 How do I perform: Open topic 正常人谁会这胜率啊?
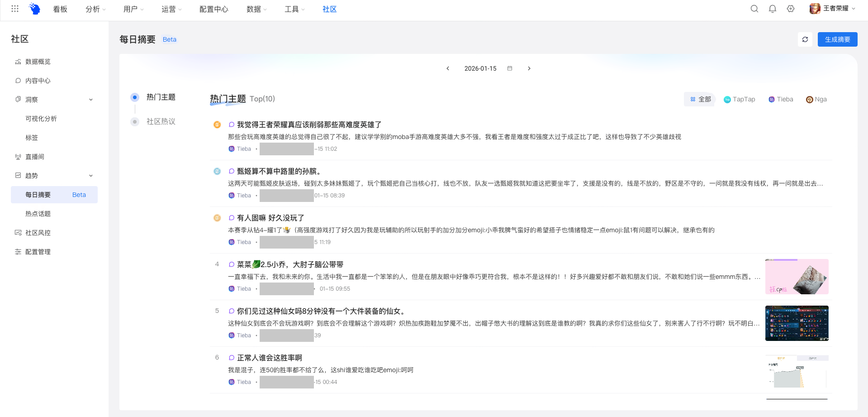coord(270,358)
